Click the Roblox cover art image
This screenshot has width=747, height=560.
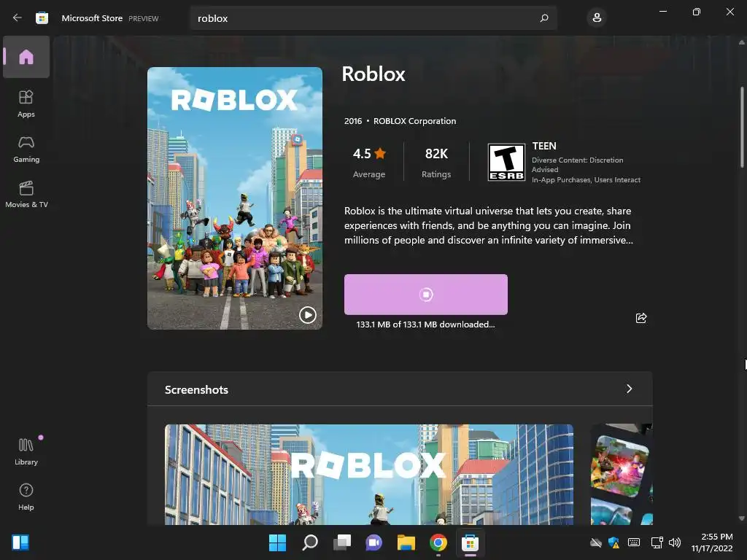pyautogui.click(x=234, y=198)
